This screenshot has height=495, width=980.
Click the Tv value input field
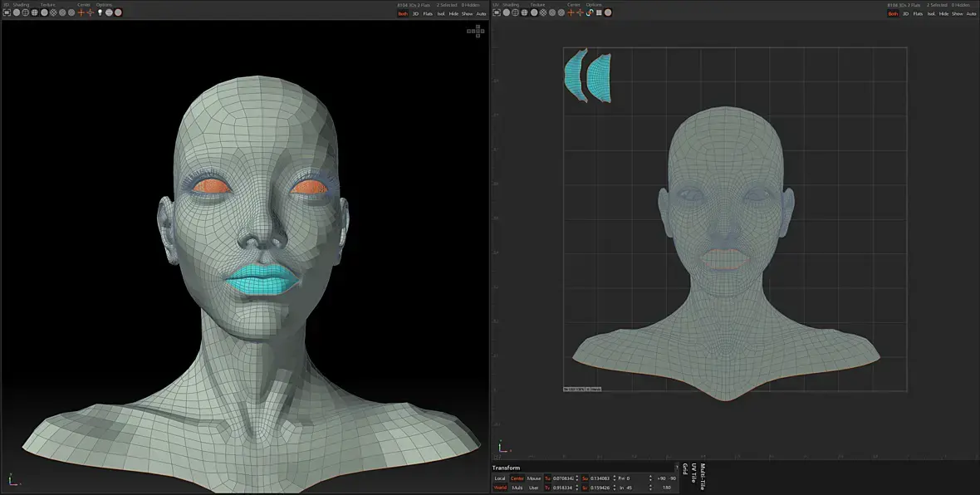pos(563,488)
